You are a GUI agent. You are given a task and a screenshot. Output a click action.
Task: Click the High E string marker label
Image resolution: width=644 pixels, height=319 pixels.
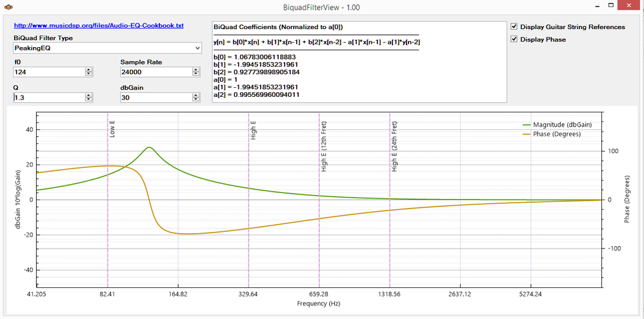click(254, 130)
